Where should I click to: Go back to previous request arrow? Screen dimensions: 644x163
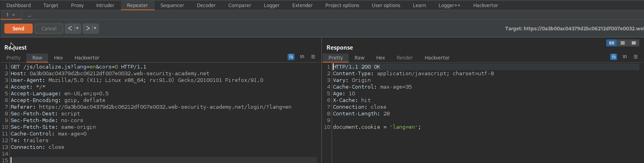coord(70,28)
